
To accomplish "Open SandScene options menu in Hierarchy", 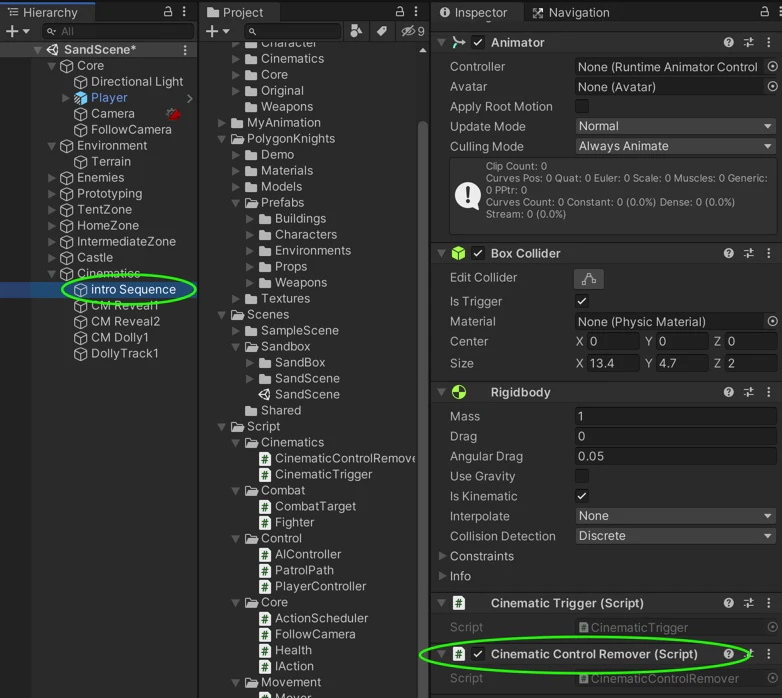I will pos(185,50).
